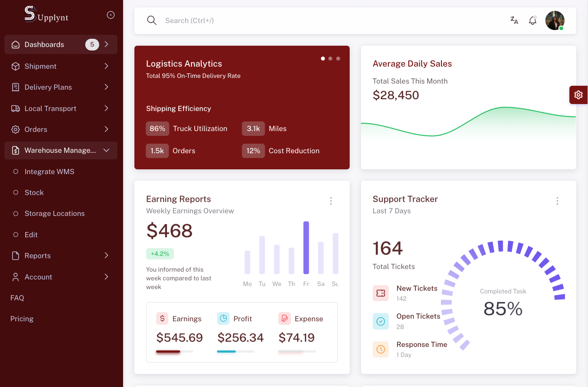Click the Earnings dollar icon

[162, 318]
